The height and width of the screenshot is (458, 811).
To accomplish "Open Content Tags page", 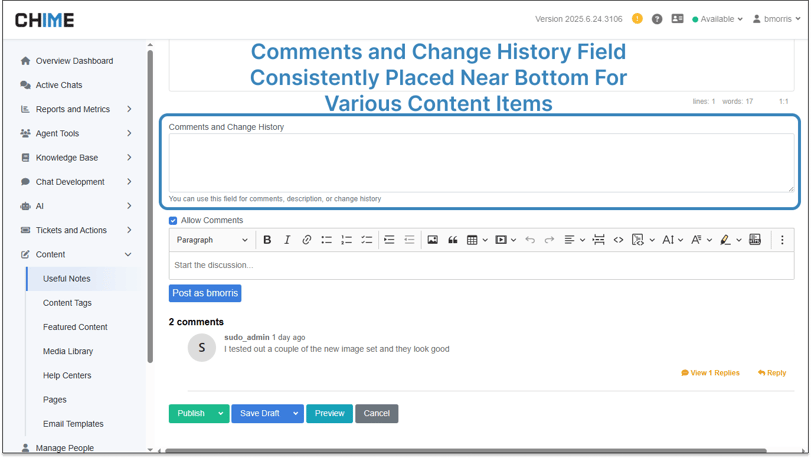I will pos(67,303).
